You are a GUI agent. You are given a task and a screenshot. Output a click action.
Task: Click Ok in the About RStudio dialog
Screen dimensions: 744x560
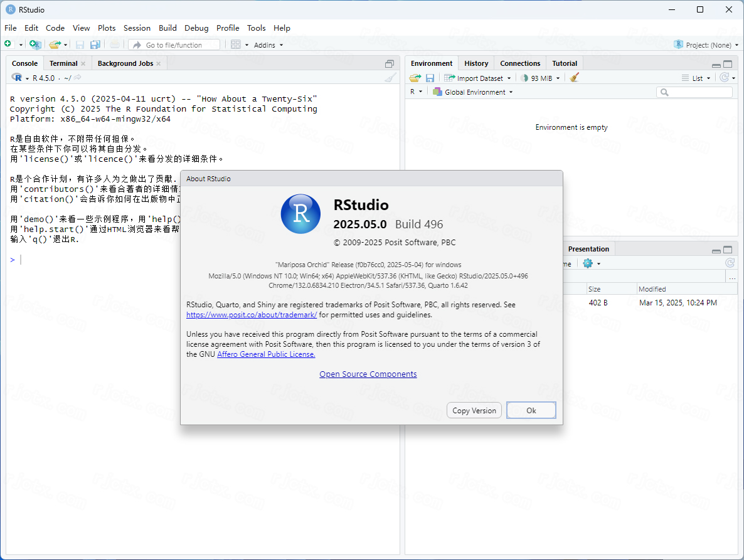pyautogui.click(x=531, y=411)
